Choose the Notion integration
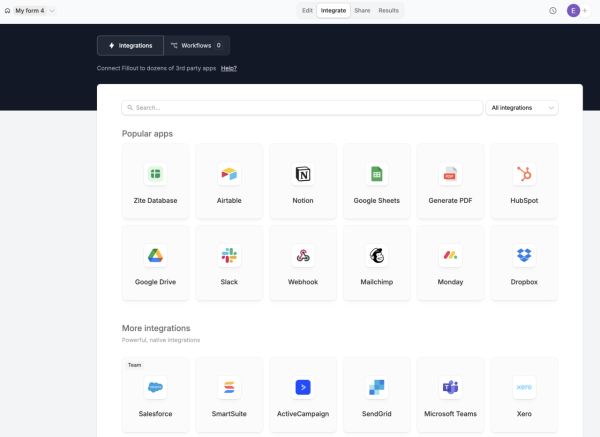This screenshot has height=437, width=600. coord(303,181)
